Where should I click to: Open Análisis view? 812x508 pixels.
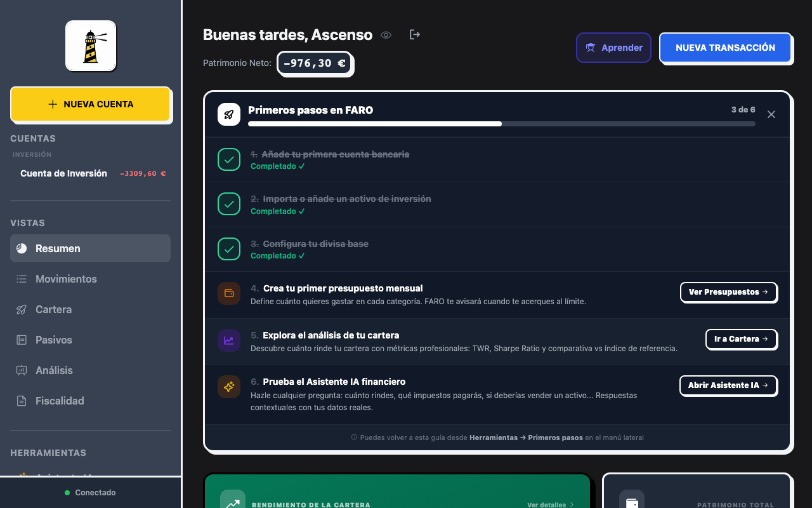90,370
